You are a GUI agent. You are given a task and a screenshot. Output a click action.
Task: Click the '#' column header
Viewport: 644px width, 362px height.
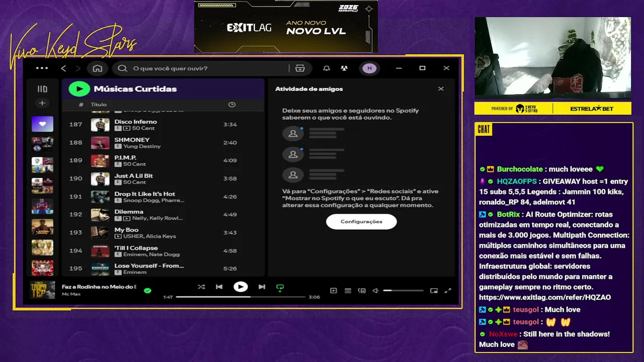81,105
